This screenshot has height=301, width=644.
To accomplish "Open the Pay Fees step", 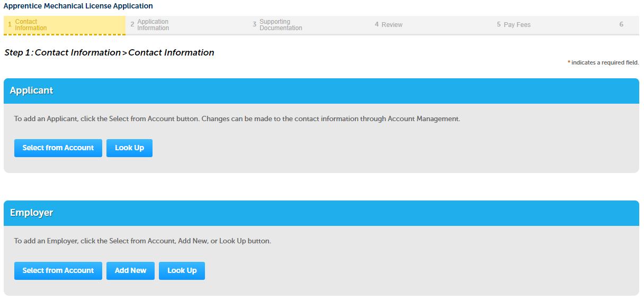I will coord(516,25).
